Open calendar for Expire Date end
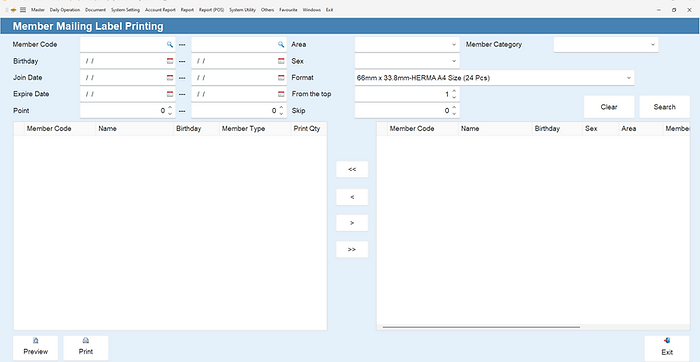The image size is (700, 362). (x=281, y=94)
